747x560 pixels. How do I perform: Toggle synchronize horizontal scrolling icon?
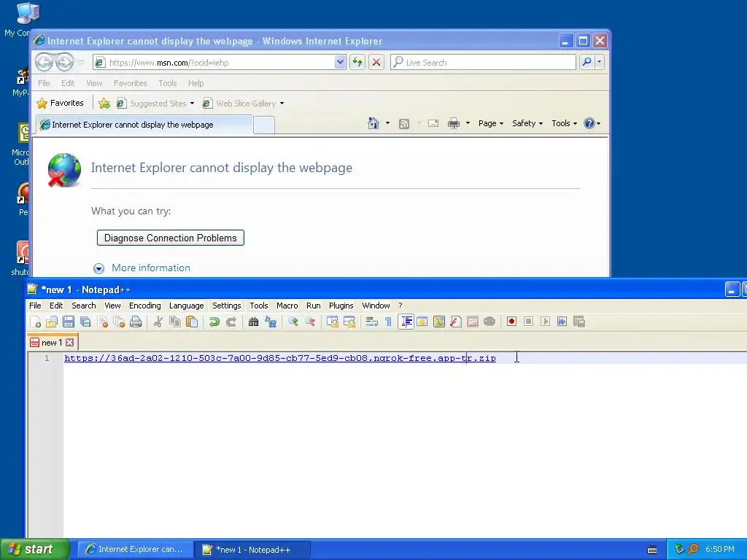tap(349, 322)
